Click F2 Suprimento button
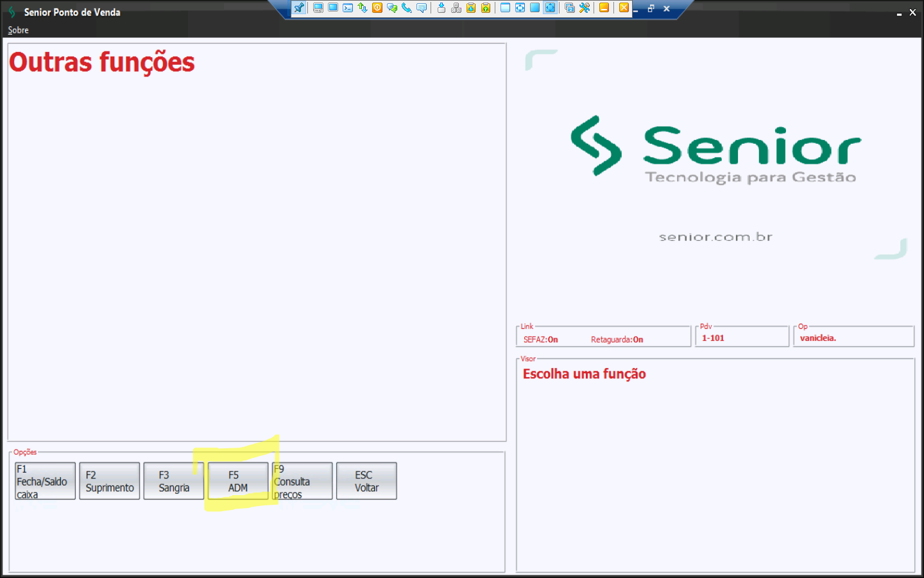 click(110, 481)
